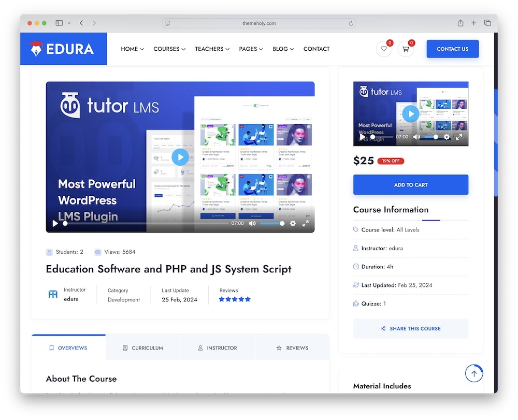
Task: Click the scroll-to-top arrow button
Action: 474,373
